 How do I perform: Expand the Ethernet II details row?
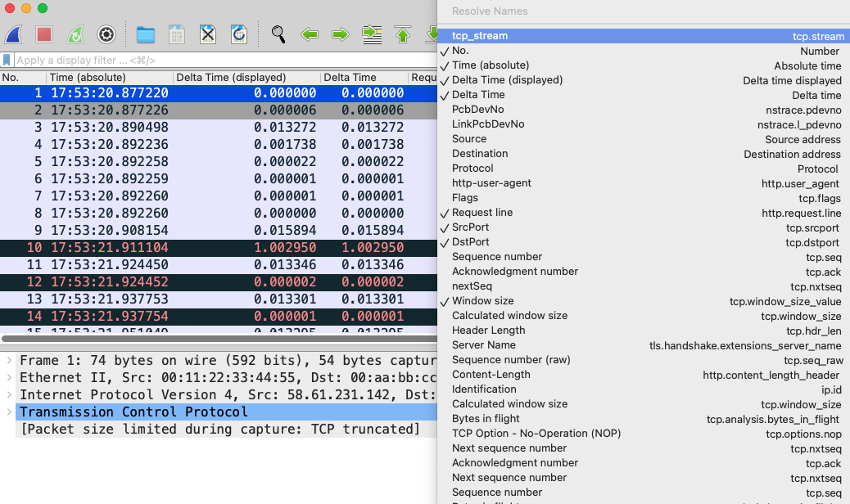[9, 378]
